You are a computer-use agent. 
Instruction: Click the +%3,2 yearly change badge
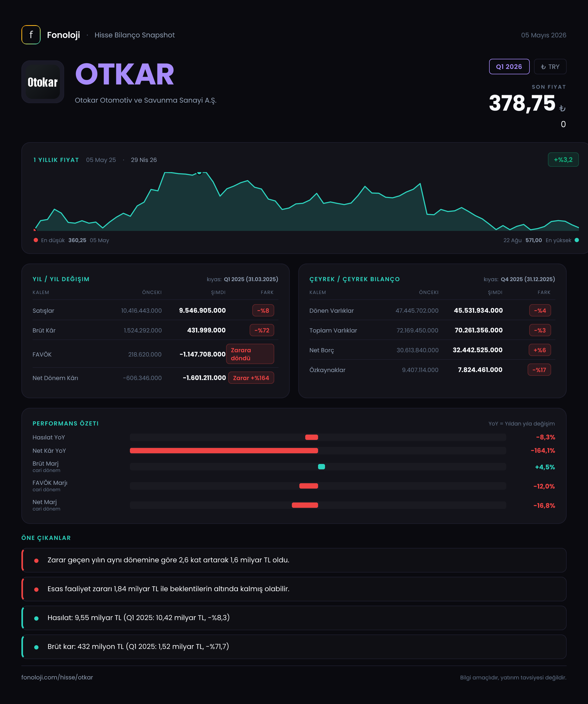pyautogui.click(x=563, y=160)
